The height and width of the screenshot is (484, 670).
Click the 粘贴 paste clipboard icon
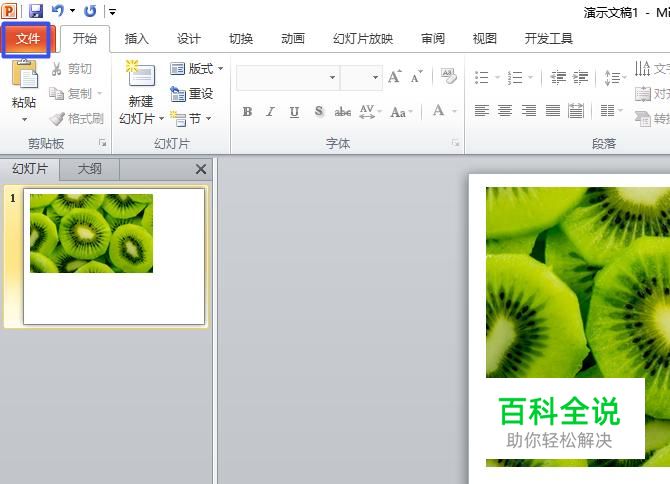tap(24, 74)
